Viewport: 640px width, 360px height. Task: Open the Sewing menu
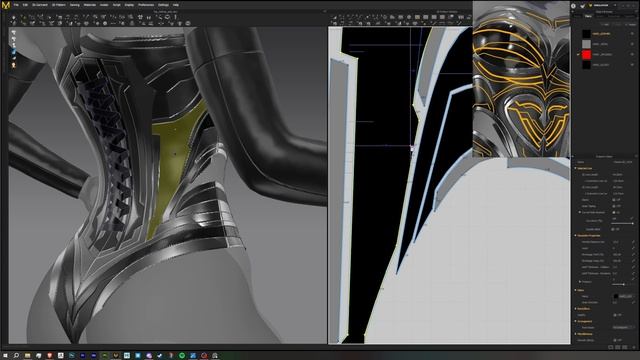[74, 5]
